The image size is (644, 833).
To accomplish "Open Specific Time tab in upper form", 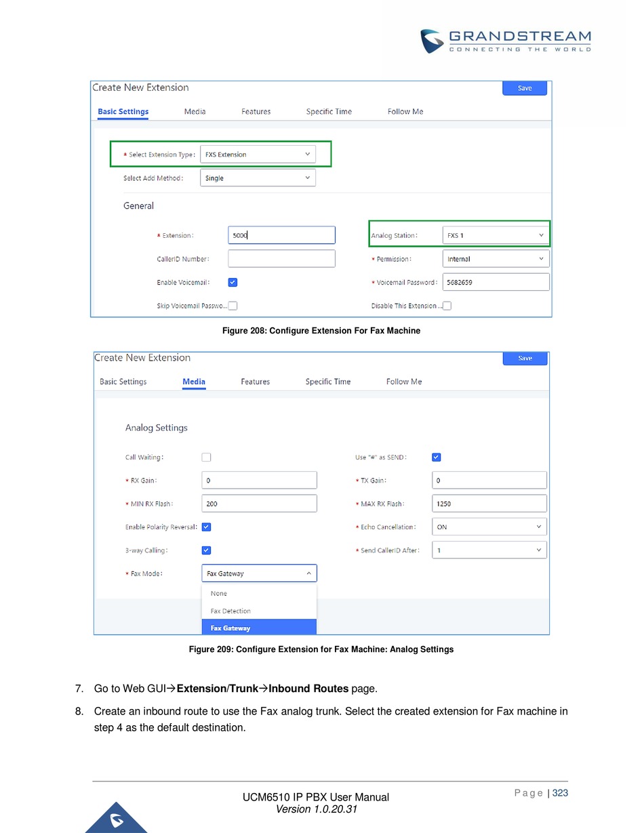I will (x=329, y=112).
